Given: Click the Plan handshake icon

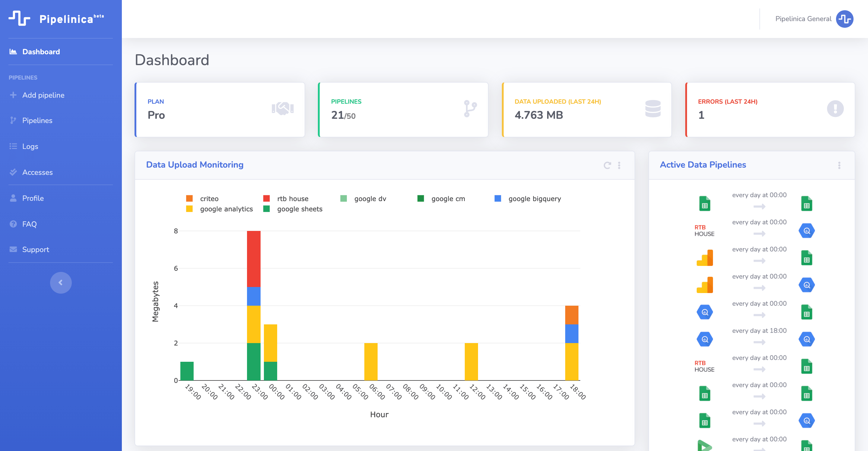Looking at the screenshot, I should point(283,109).
